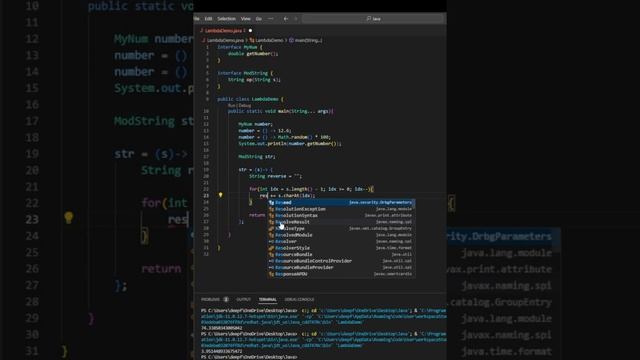Click the yellow lightbulb quick-fix icon

point(220,196)
